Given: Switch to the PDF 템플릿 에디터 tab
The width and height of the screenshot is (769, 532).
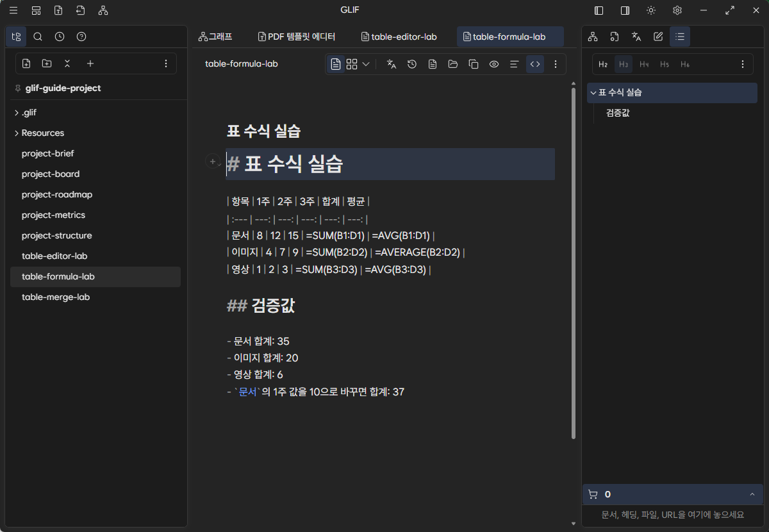Looking at the screenshot, I should pos(297,37).
